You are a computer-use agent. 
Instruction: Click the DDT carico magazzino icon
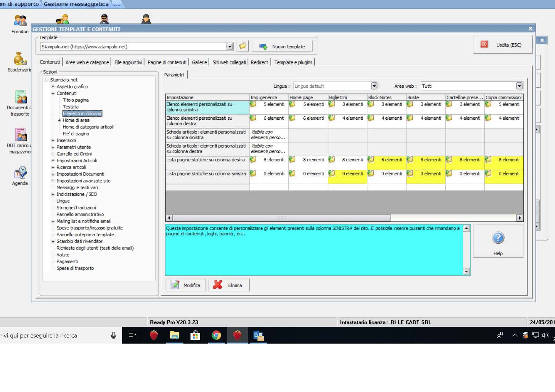click(21, 135)
